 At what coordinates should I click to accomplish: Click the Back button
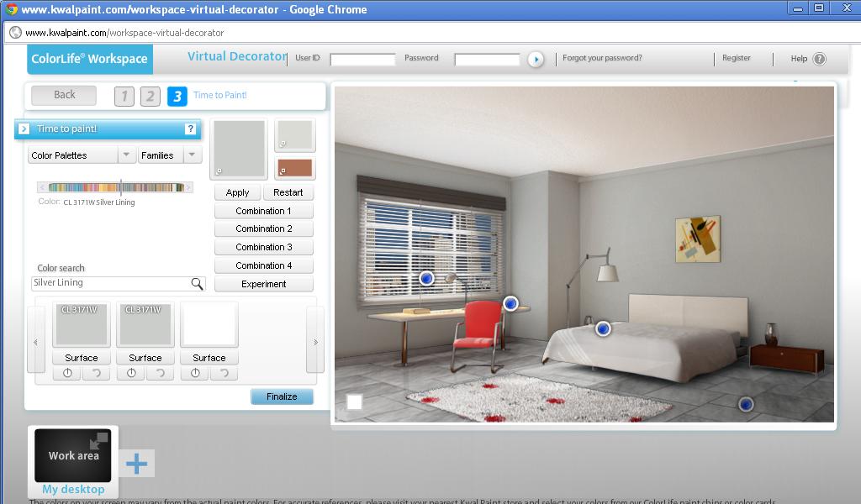coord(64,95)
